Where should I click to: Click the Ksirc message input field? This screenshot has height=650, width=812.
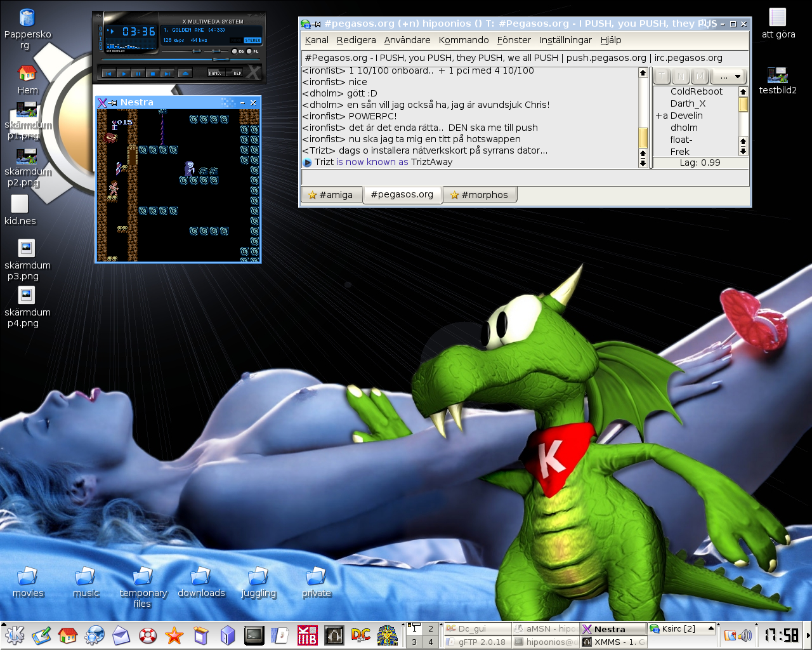(524, 178)
